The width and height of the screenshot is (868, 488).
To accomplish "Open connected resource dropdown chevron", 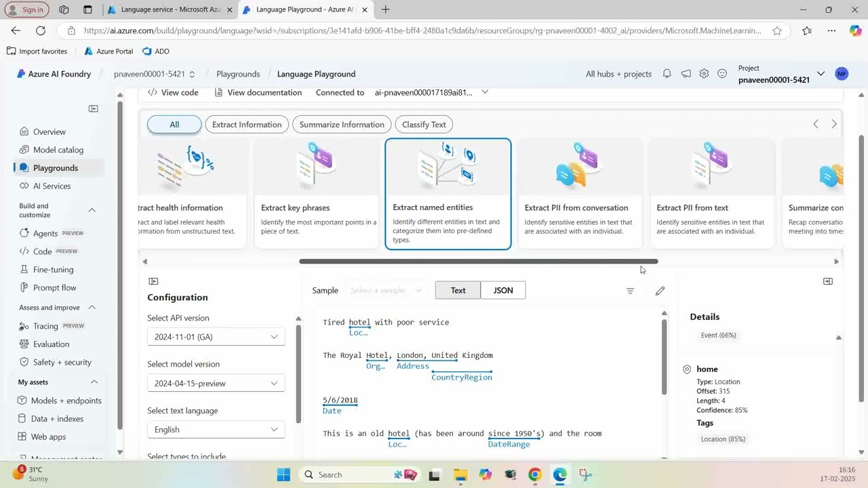I will [484, 92].
